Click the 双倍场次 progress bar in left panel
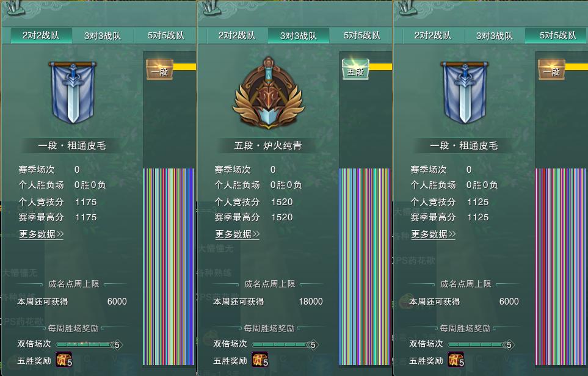The image size is (588, 376). (89, 344)
